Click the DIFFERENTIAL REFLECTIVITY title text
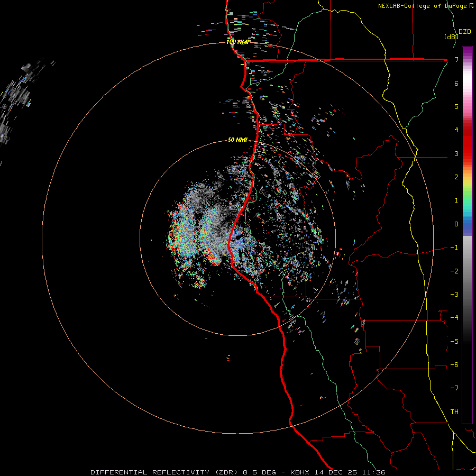 (150, 472)
